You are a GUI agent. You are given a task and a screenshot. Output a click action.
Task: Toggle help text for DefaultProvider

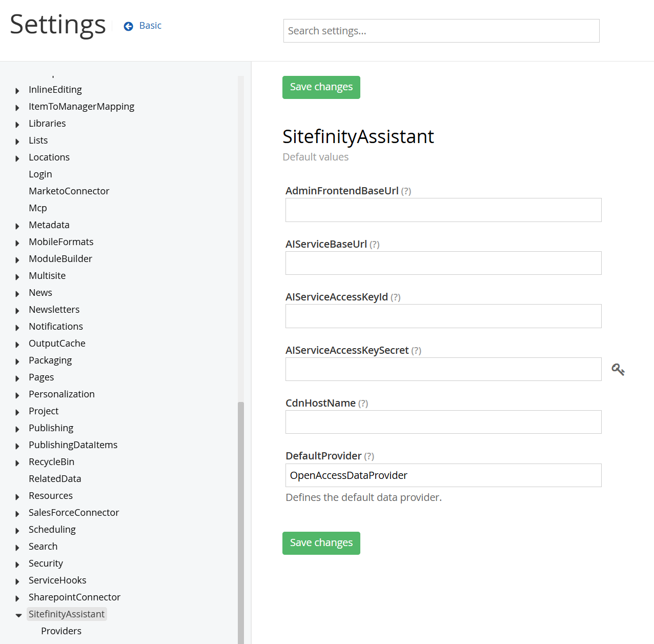[369, 456]
